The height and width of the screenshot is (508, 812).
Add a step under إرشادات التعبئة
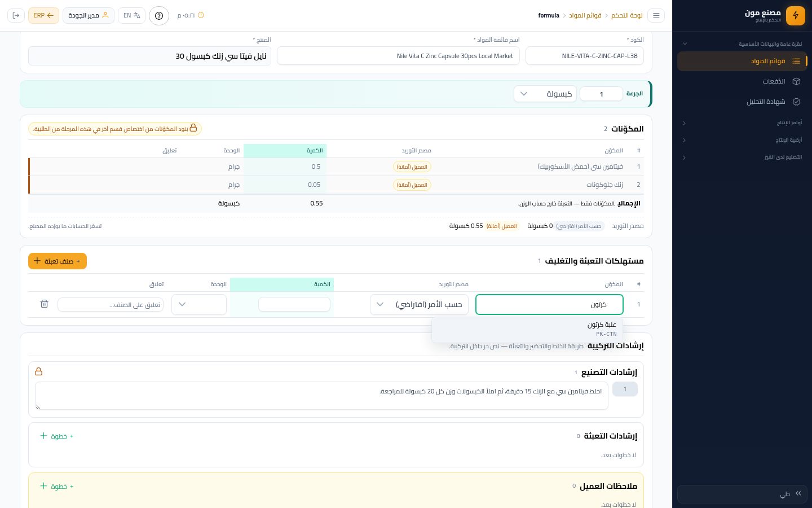[57, 436]
